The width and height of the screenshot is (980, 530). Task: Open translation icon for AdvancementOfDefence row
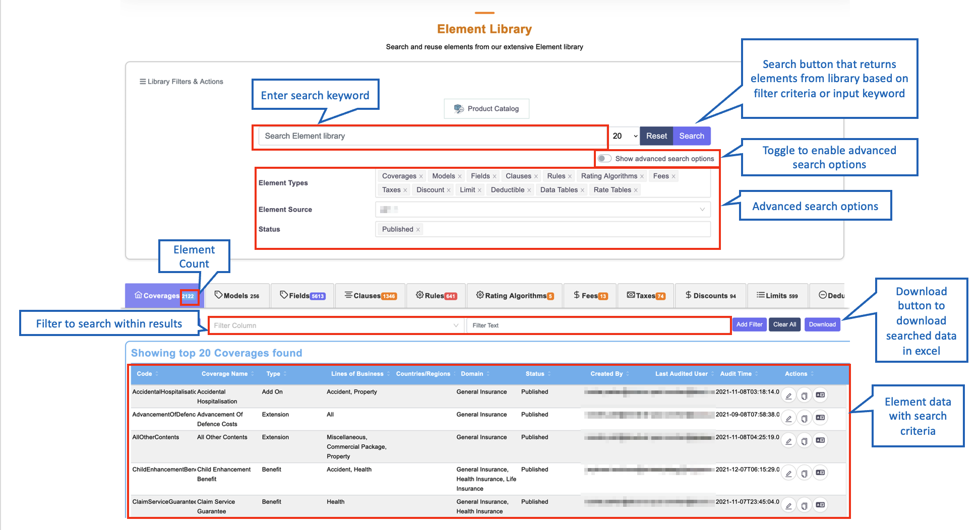coord(820,418)
